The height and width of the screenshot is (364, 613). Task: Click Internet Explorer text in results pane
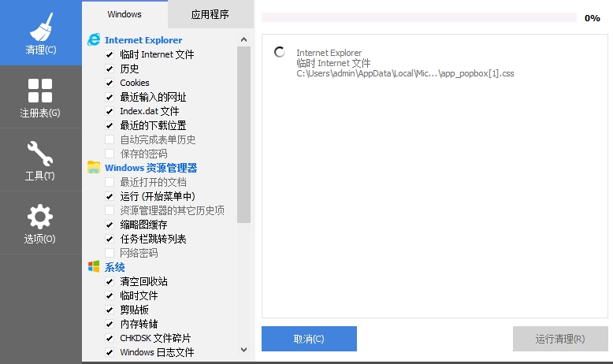[329, 53]
